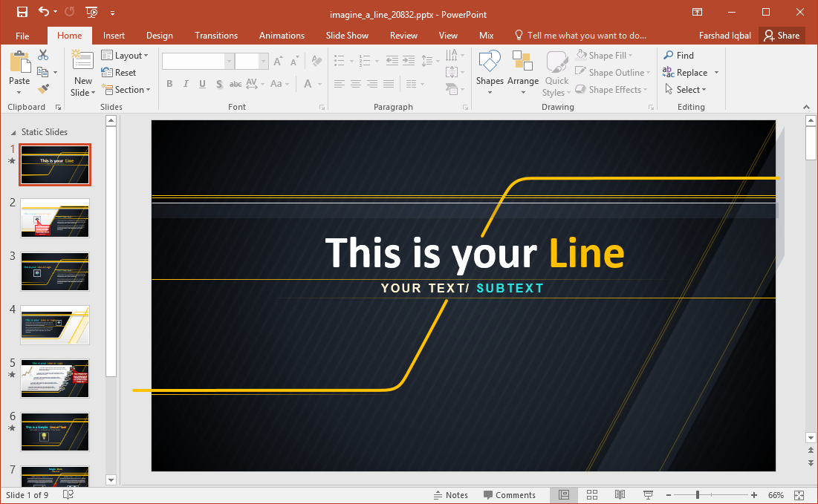Start Slide Show icon in status bar
The image size is (818, 504).
[648, 495]
